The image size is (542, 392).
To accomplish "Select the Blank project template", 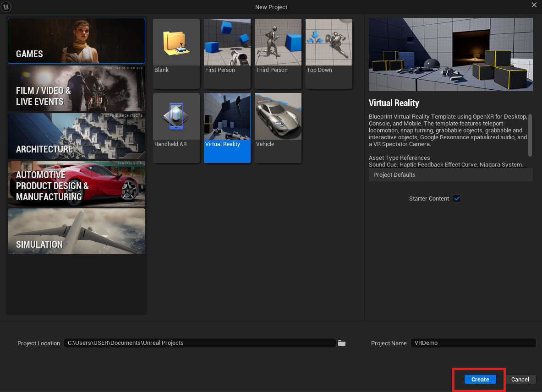I will [176, 53].
